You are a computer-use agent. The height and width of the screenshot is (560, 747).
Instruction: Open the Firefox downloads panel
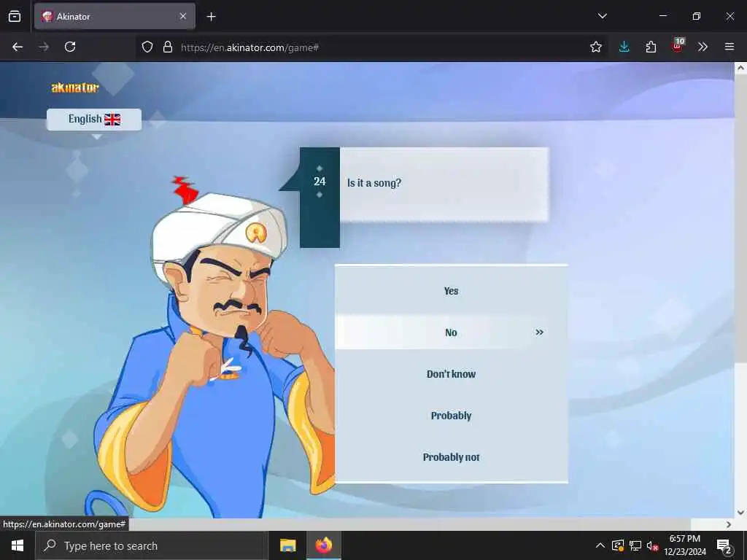coord(624,47)
